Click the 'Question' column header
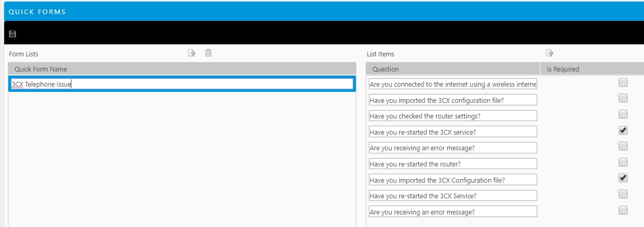 coord(386,69)
